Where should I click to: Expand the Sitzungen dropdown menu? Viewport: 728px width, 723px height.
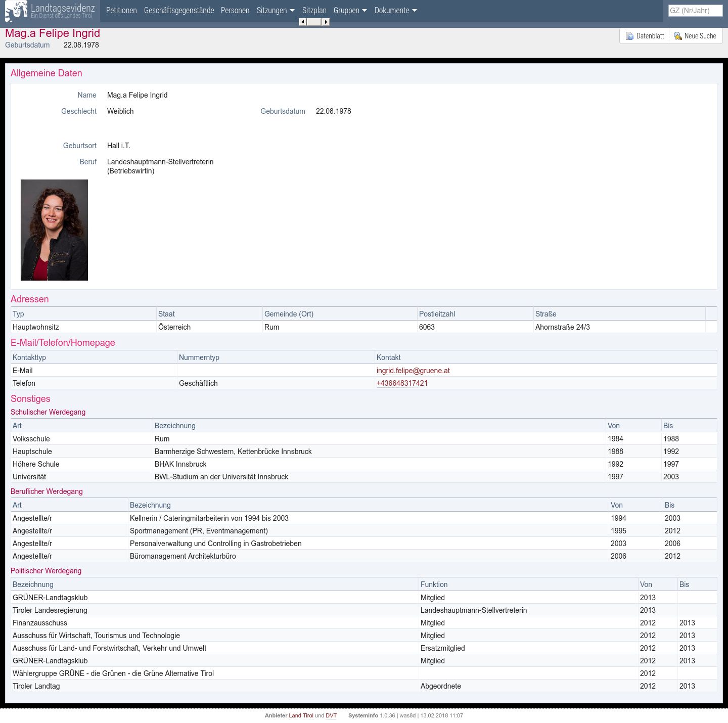click(276, 11)
